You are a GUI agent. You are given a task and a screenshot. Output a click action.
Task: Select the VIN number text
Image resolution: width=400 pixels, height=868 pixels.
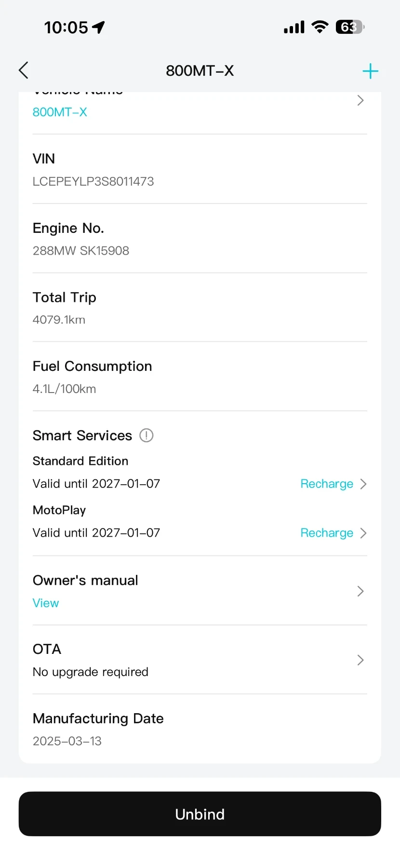click(93, 181)
